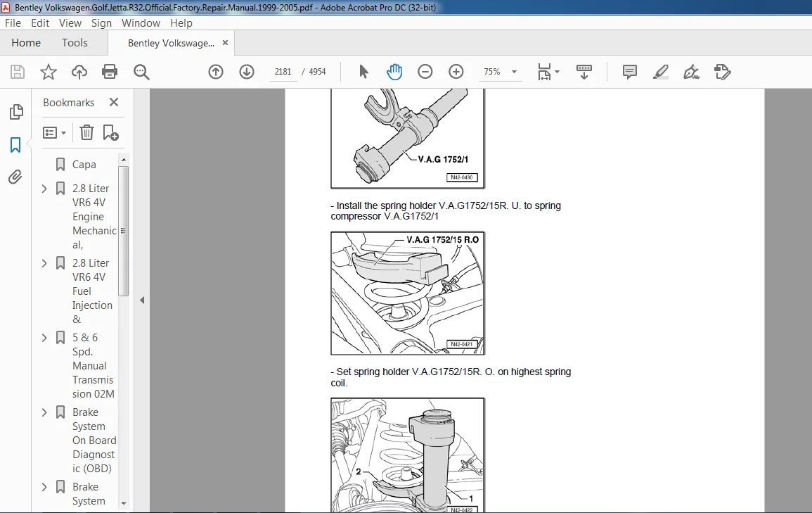Open fit page width tool
This screenshot has width=812, height=513.
click(544, 72)
